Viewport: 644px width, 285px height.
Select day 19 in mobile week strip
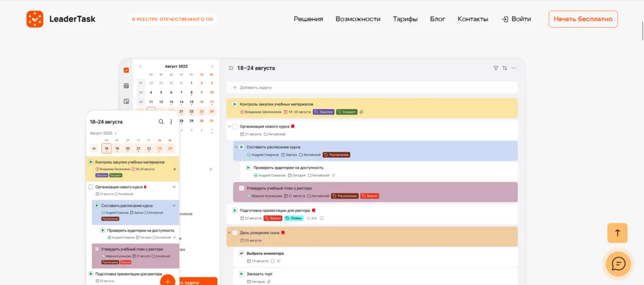tap(117, 148)
